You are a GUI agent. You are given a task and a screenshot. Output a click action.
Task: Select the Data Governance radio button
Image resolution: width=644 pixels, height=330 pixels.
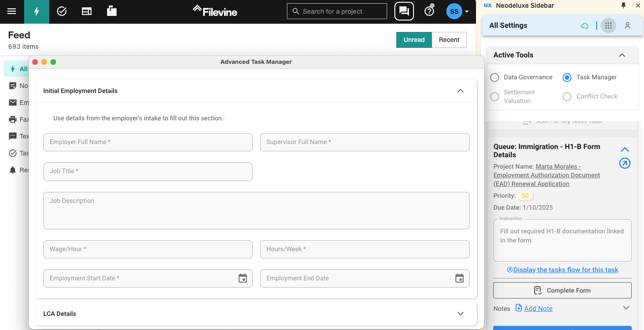pos(495,77)
